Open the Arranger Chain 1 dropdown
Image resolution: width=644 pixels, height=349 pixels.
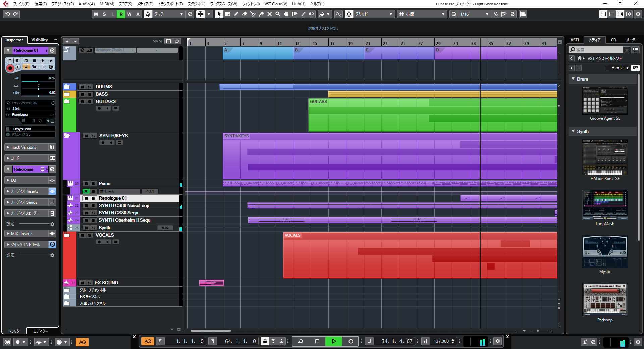coord(115,50)
